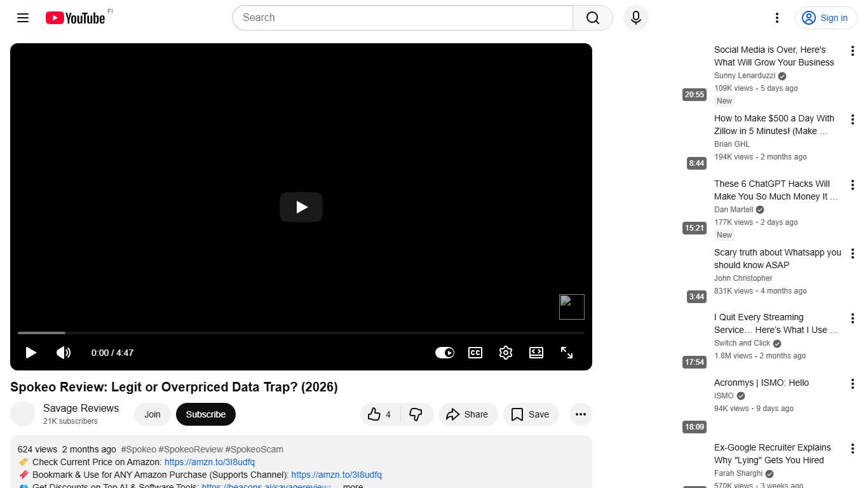Screen dimensions: 868x488
Task: Click the voice search microphone icon
Action: (635, 18)
